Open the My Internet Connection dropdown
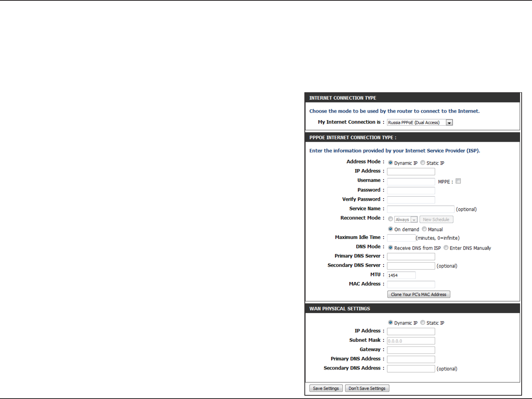This screenshot has width=532, height=399. click(420, 123)
